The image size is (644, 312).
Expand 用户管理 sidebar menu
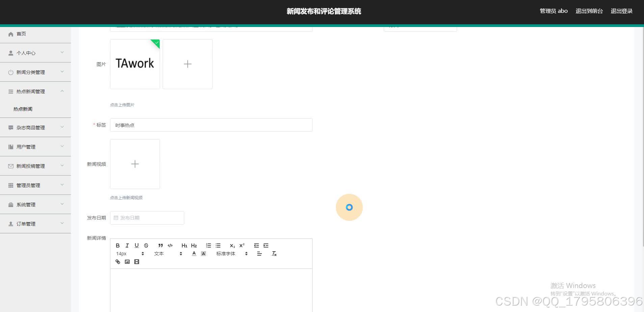pos(35,147)
